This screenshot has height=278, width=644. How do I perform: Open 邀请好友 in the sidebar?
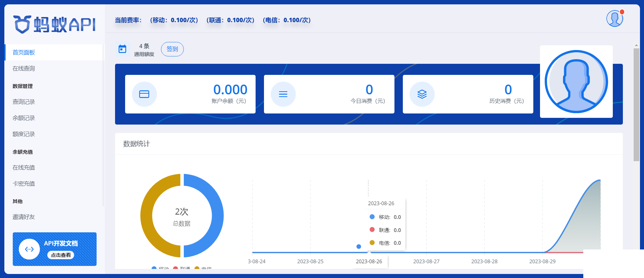tap(24, 217)
